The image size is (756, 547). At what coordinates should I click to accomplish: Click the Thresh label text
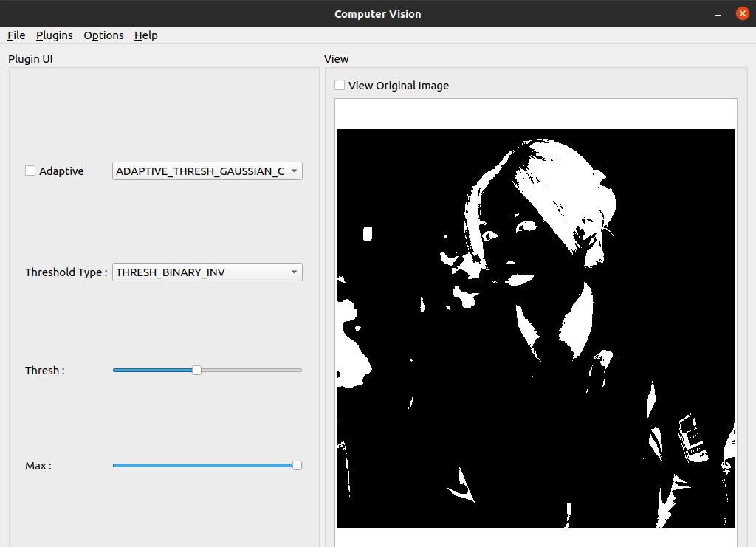(x=45, y=371)
